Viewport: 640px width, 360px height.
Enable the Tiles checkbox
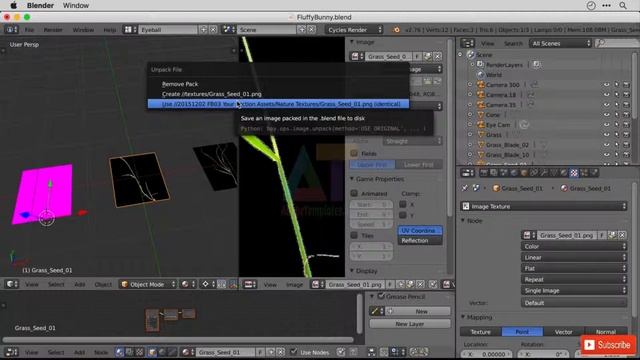tap(354, 236)
